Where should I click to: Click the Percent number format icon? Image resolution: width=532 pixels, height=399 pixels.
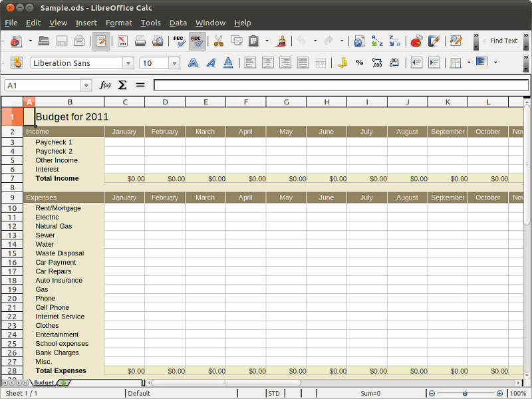[x=360, y=63]
